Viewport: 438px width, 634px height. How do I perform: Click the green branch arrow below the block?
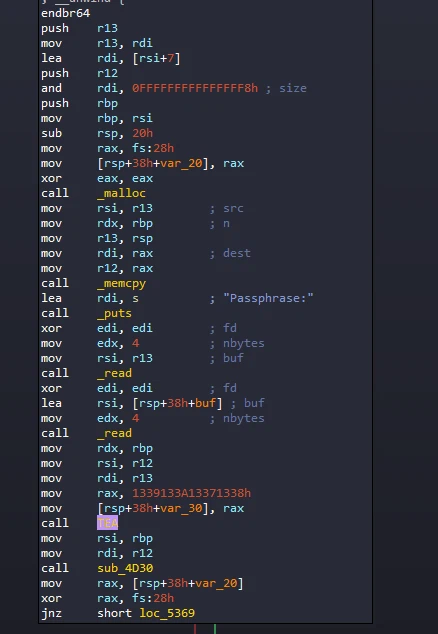pyautogui.click(x=215, y=629)
